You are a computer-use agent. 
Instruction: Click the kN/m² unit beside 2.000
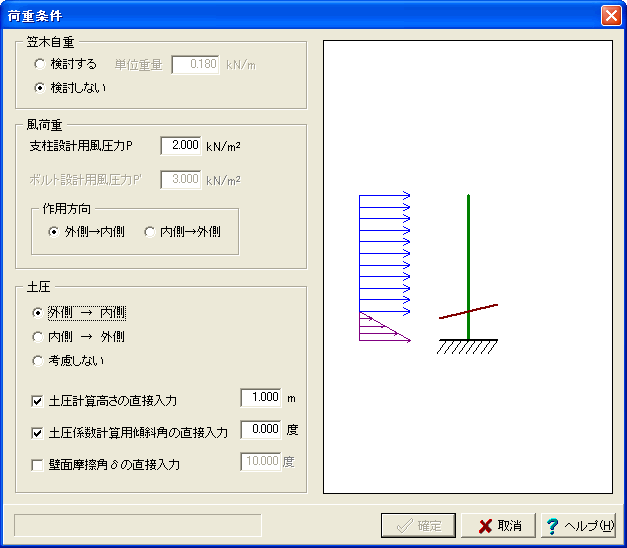223,146
